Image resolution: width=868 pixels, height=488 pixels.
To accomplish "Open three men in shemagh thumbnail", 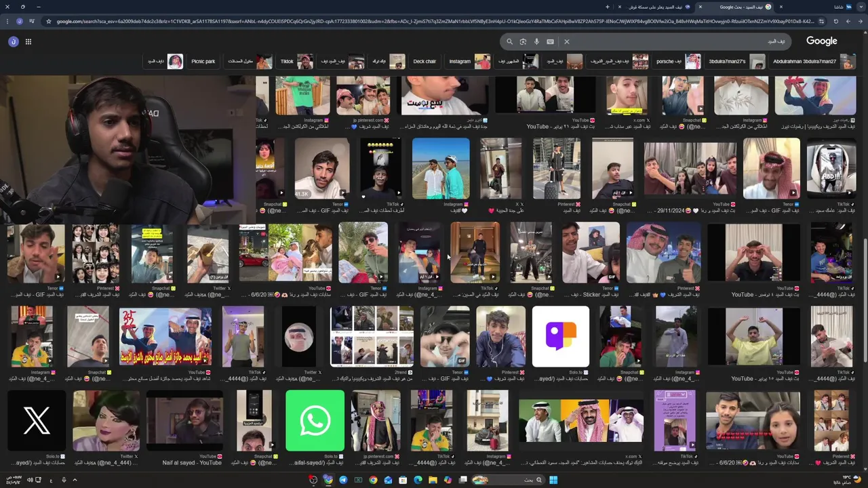I will 581,421.
